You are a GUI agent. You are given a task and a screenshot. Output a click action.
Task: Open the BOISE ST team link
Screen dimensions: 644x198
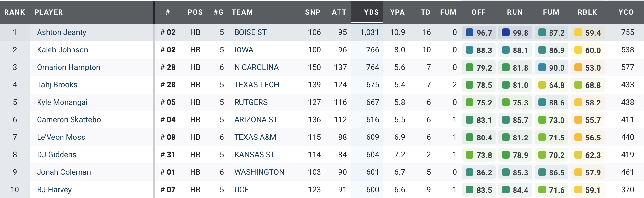[x=250, y=32]
